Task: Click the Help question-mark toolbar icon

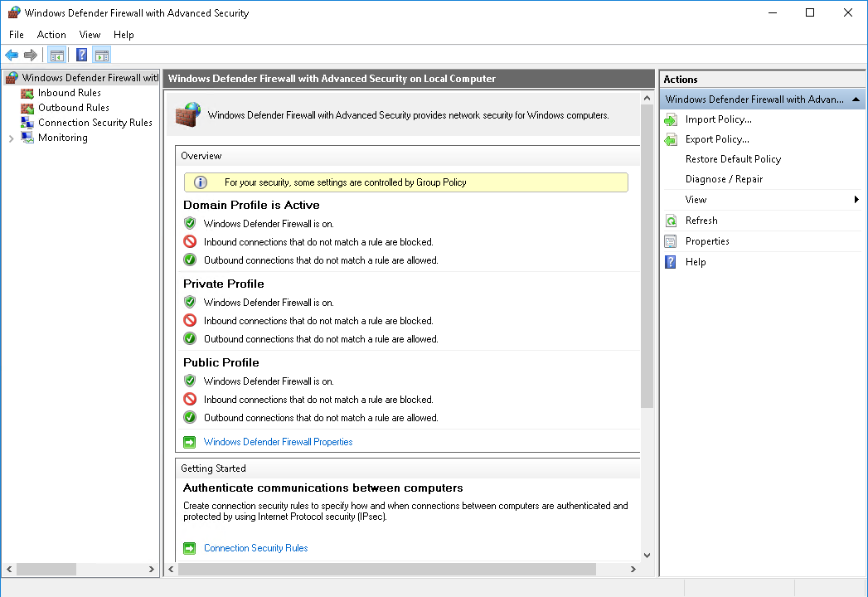Action: pyautogui.click(x=80, y=55)
